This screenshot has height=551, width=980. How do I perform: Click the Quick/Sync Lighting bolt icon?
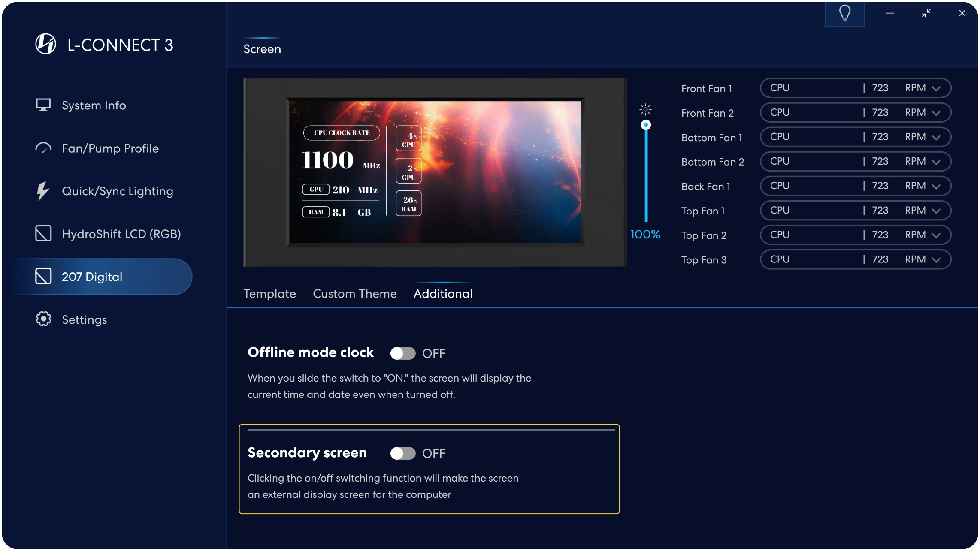coord(42,191)
